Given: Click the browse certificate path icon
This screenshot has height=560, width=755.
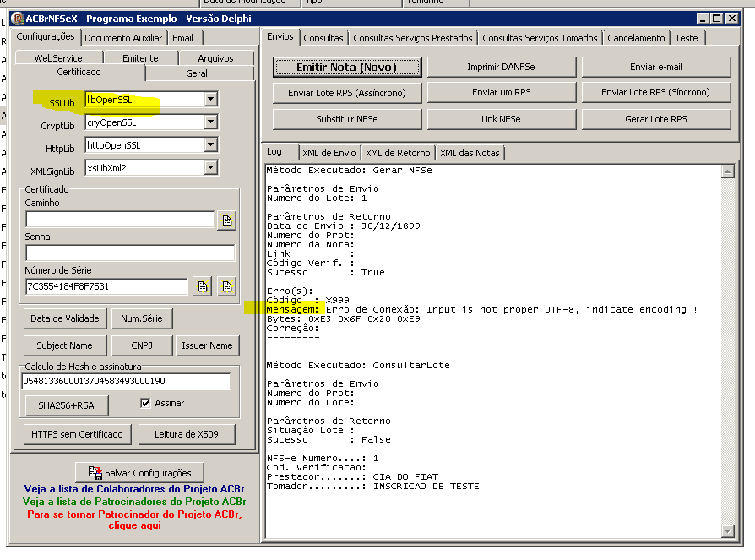Looking at the screenshot, I should point(227,220).
